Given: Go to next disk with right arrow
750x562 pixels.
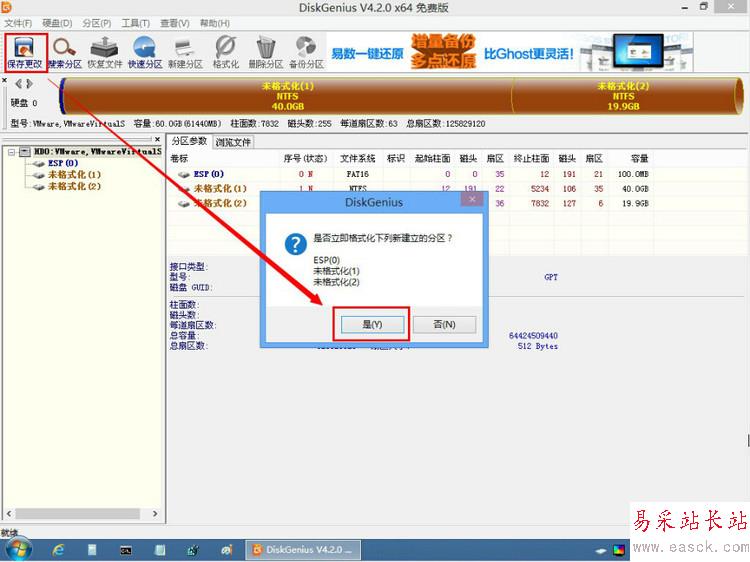Looking at the screenshot, I should pos(30,84).
